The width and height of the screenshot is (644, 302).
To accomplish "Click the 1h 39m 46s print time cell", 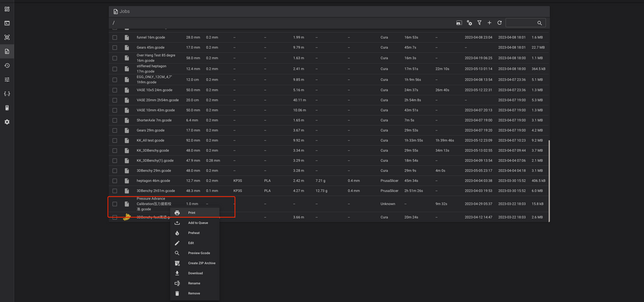I will [445, 140].
